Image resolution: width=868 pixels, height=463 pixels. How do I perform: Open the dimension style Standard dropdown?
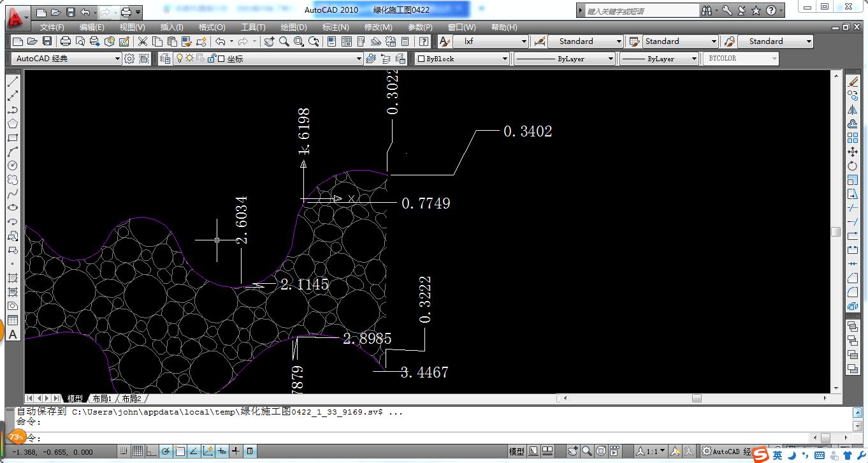click(x=586, y=41)
